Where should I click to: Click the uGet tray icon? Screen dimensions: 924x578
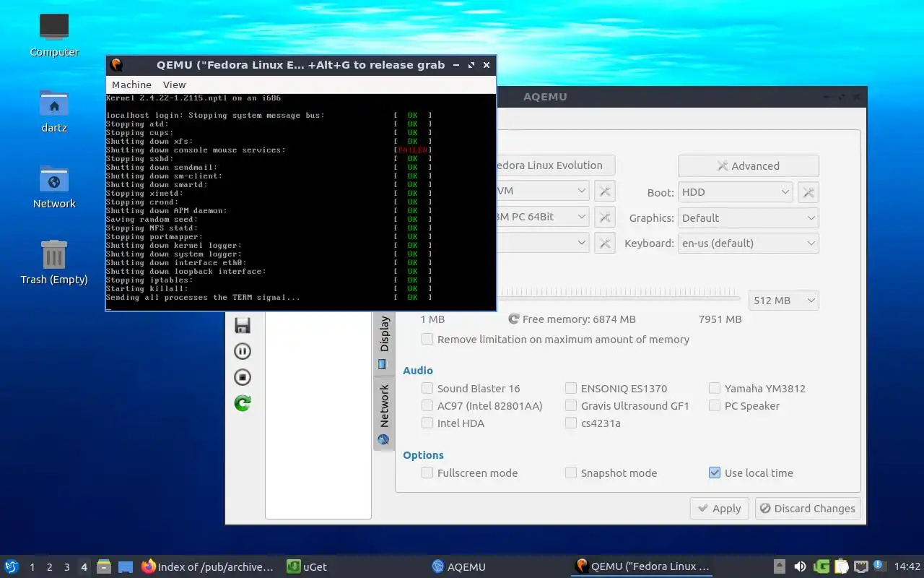pos(821,566)
